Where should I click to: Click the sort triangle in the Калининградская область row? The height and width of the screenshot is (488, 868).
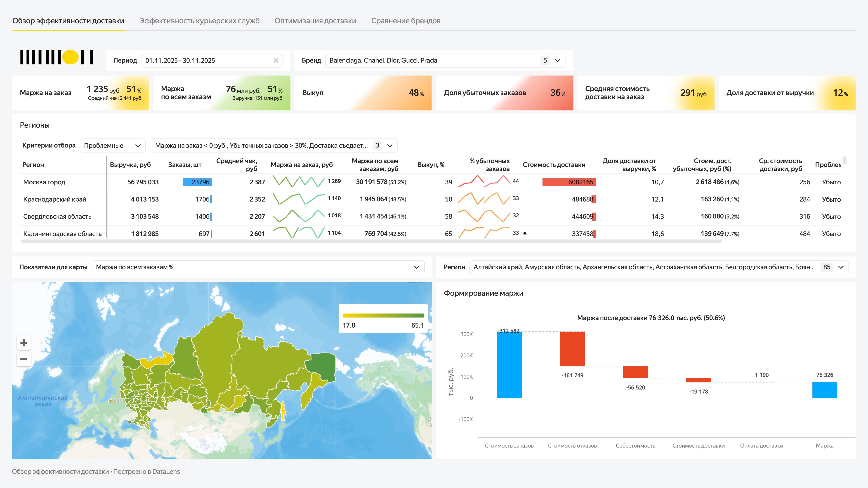(525, 233)
